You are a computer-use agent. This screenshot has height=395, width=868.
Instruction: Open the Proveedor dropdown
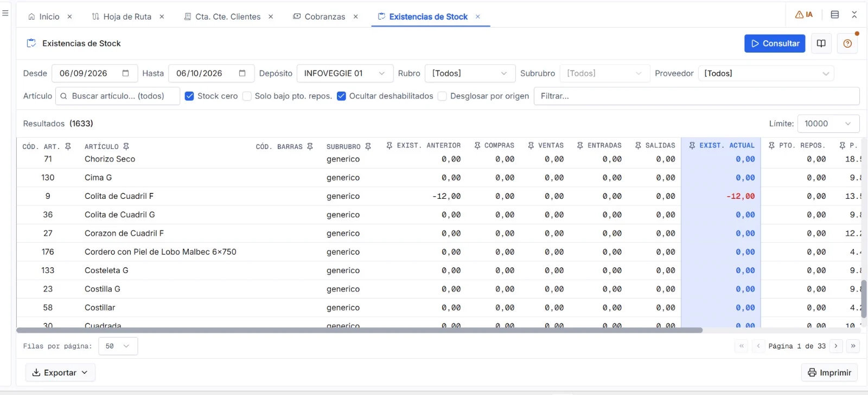[x=765, y=73]
